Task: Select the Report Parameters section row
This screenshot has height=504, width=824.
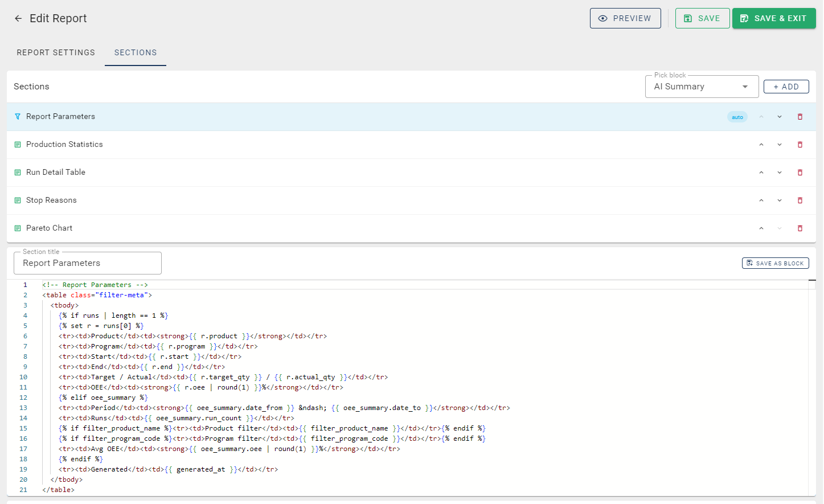Action: click(411, 117)
